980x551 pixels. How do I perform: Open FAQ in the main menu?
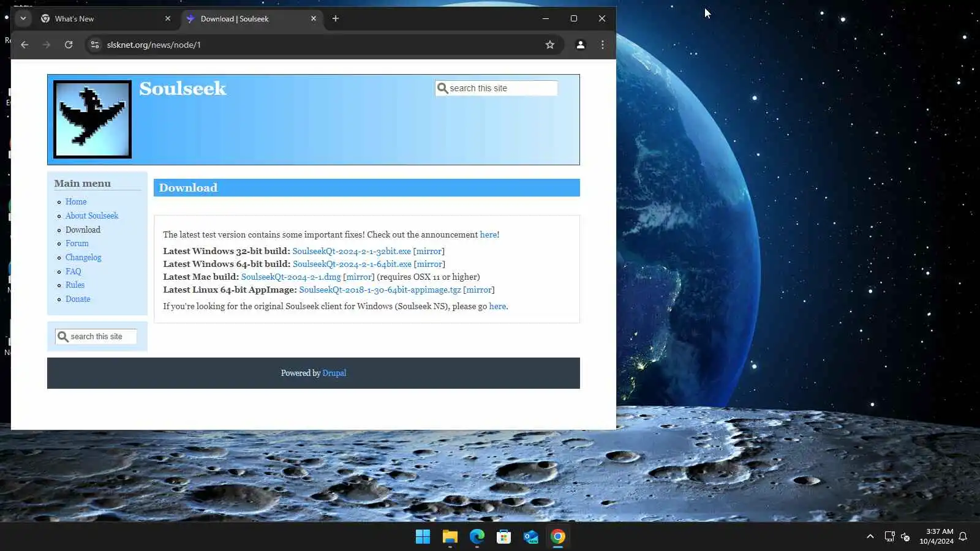tap(73, 271)
